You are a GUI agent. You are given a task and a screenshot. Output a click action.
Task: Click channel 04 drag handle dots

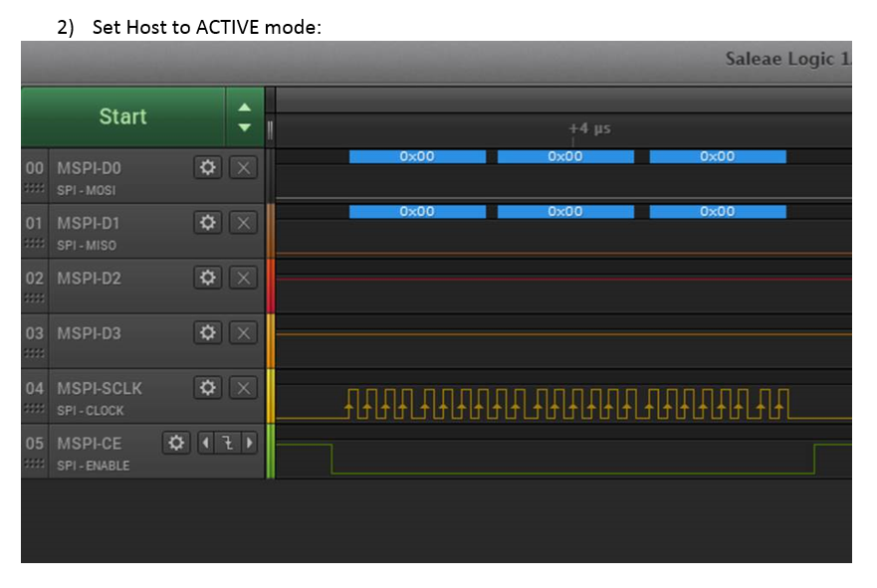[x=34, y=408]
